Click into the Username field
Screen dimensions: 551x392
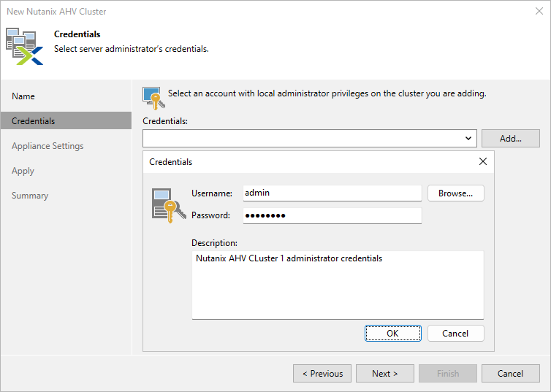[332, 193]
